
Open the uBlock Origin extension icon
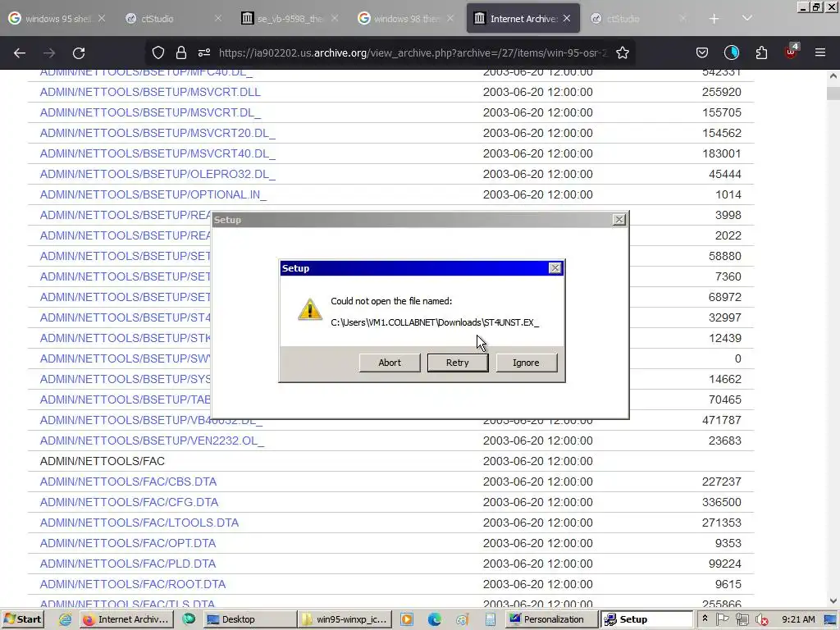coord(792,52)
